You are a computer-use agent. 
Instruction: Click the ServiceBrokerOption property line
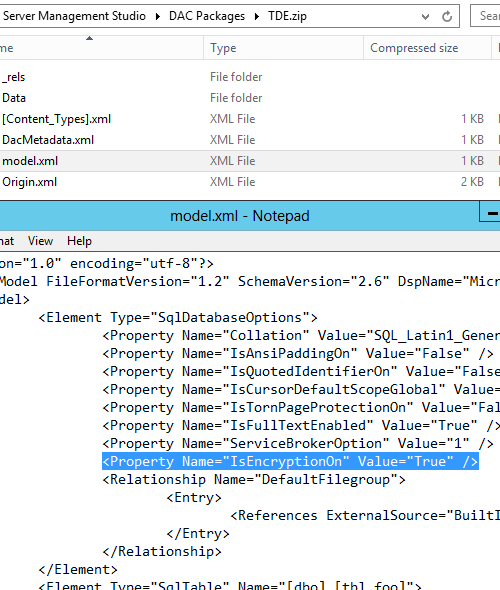[x=298, y=444]
